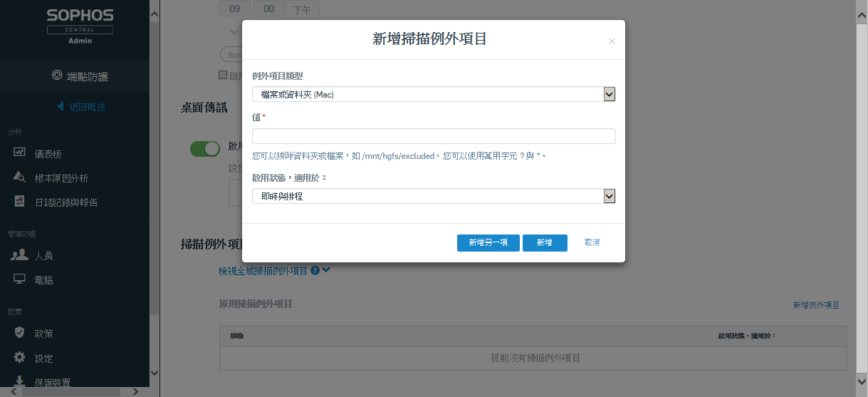The width and height of the screenshot is (868, 397).
Task: Click the 儀表板 dashboard icon in sidebar
Action: (x=19, y=153)
